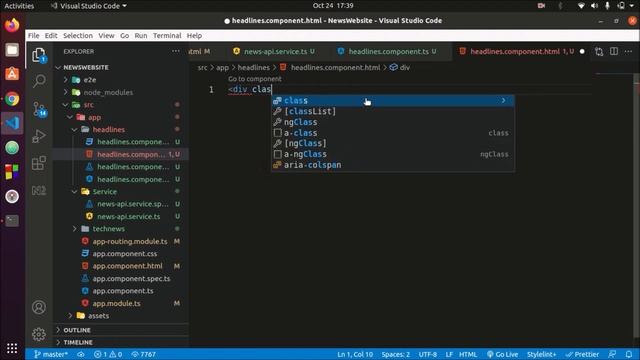Image resolution: width=640 pixels, height=360 pixels.
Task: Click the errors and warnings status indicator
Action: pos(108,354)
